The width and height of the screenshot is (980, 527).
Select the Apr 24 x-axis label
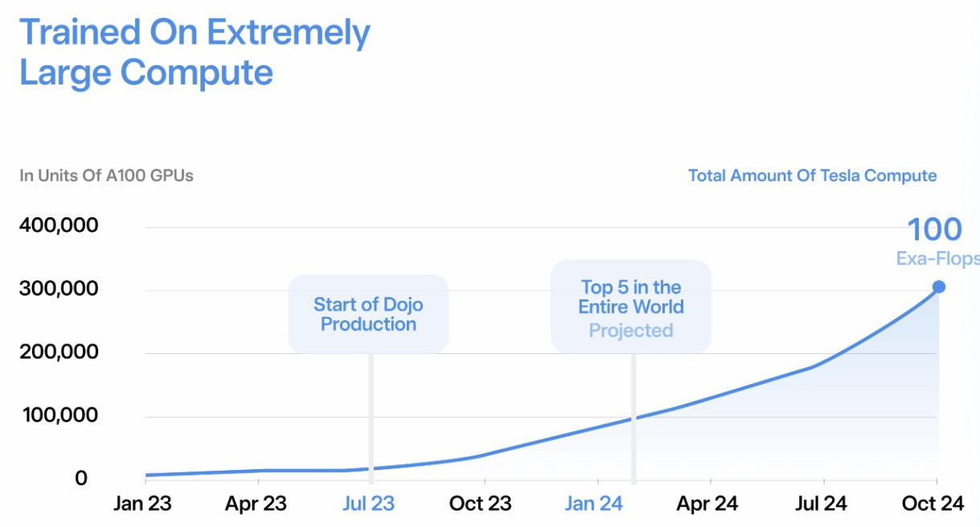click(707, 504)
